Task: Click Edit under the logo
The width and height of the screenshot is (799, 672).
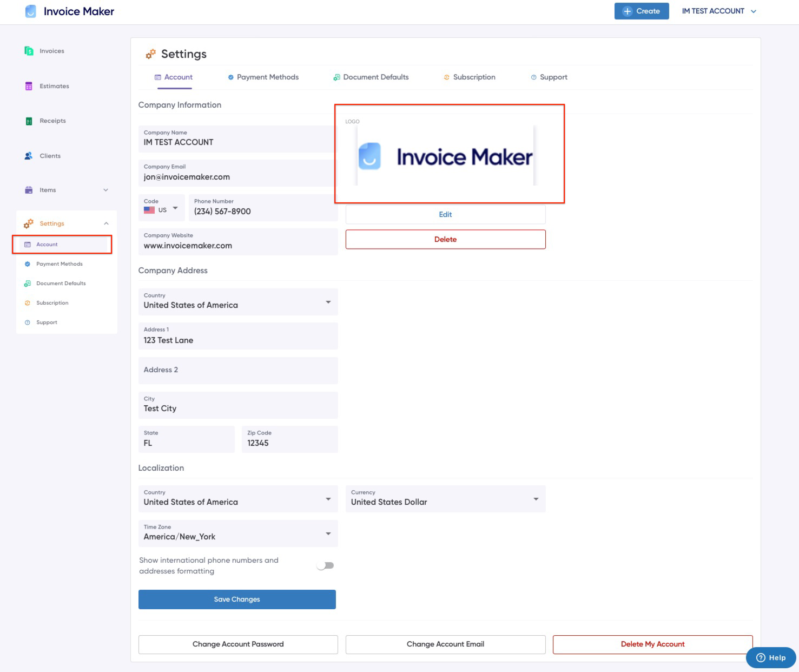Action: coord(446,214)
